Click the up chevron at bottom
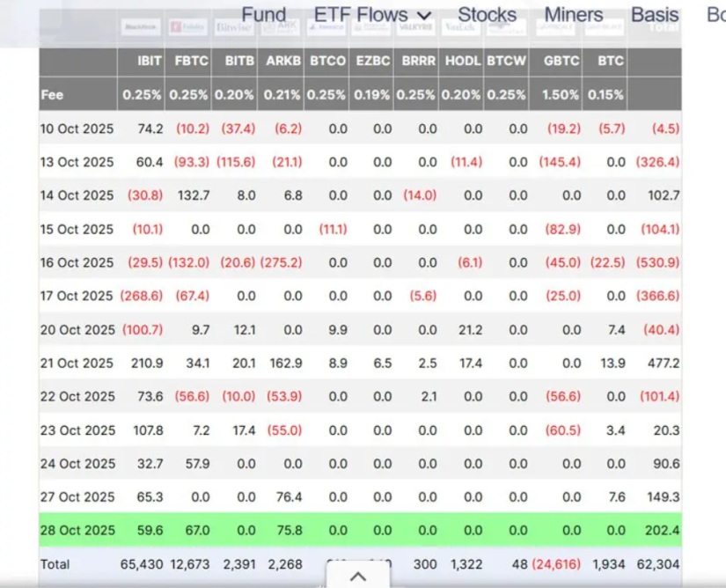 click(x=357, y=577)
